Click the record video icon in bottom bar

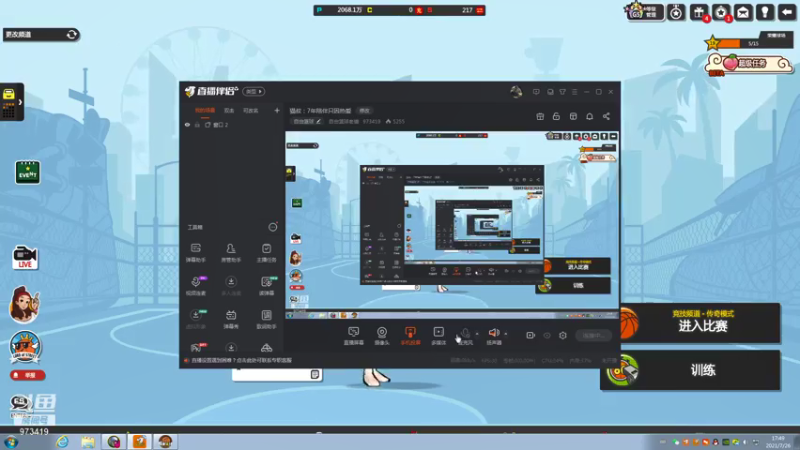(531, 335)
